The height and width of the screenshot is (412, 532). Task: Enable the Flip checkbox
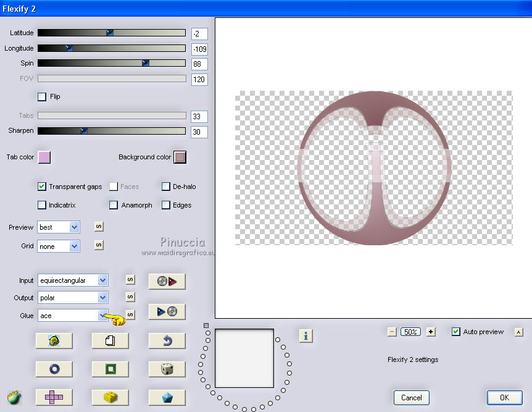click(x=42, y=97)
